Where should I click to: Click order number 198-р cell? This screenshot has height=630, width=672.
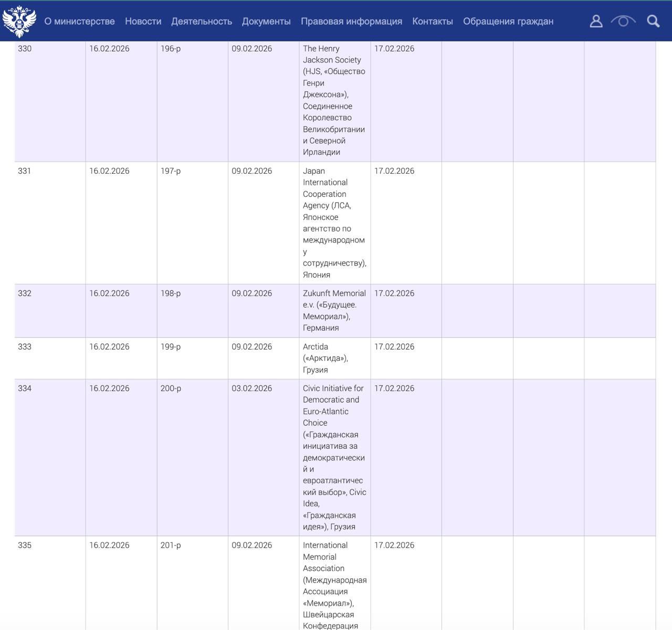pos(171,293)
